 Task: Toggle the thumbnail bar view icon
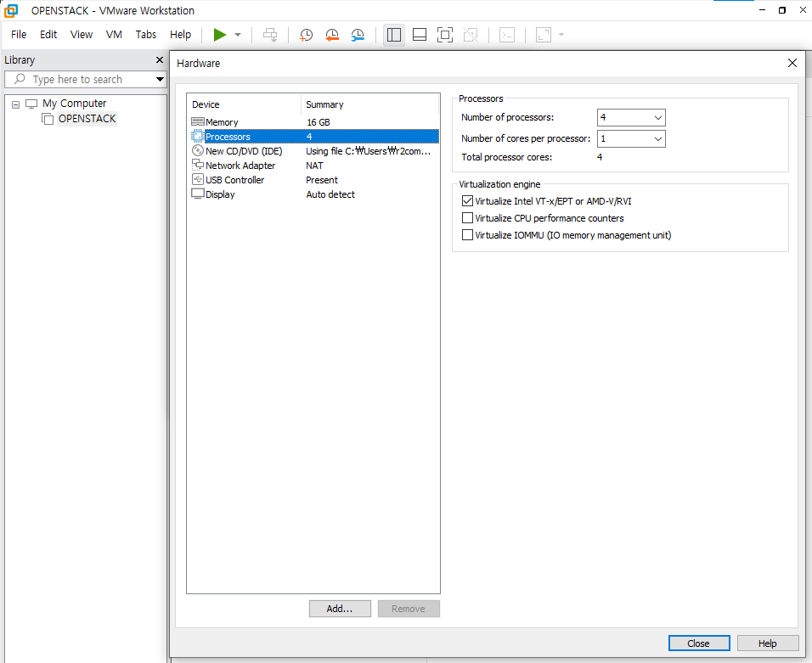420,35
